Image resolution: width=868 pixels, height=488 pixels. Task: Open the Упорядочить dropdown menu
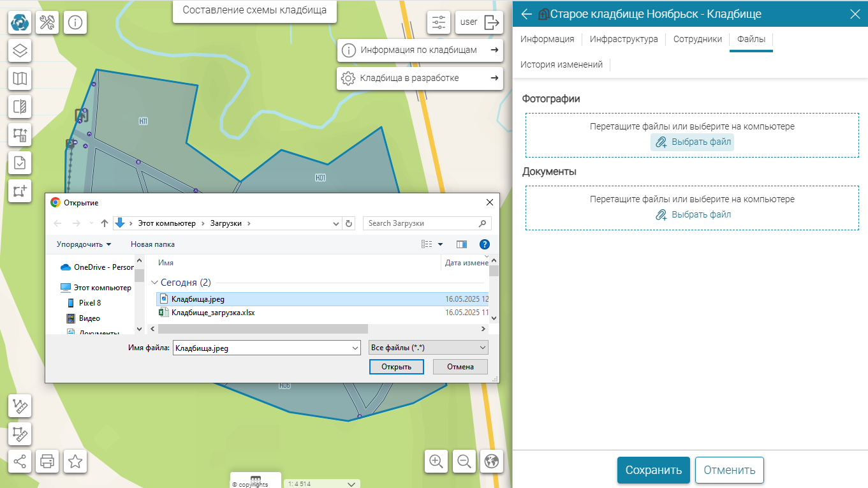pos(84,244)
